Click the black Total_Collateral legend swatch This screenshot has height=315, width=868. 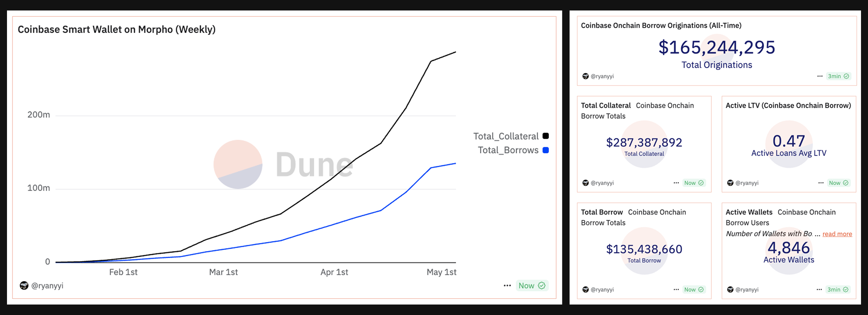click(x=545, y=136)
